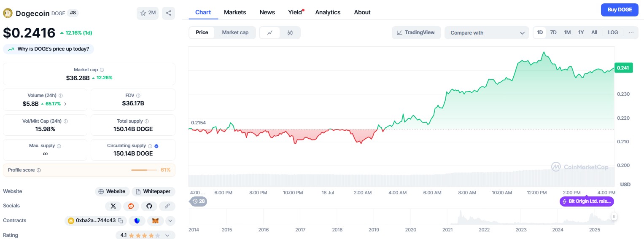Switch to the Markets tab
This screenshot has width=644, height=239.
pos(235,12)
